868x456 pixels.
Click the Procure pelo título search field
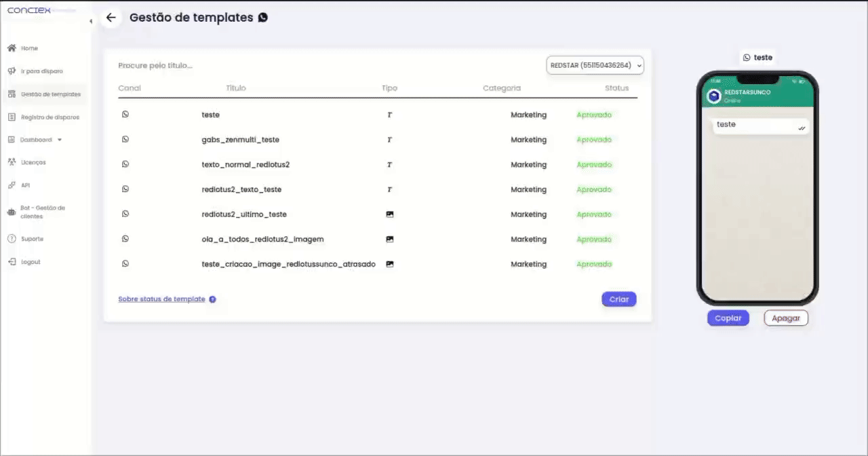pos(203,66)
